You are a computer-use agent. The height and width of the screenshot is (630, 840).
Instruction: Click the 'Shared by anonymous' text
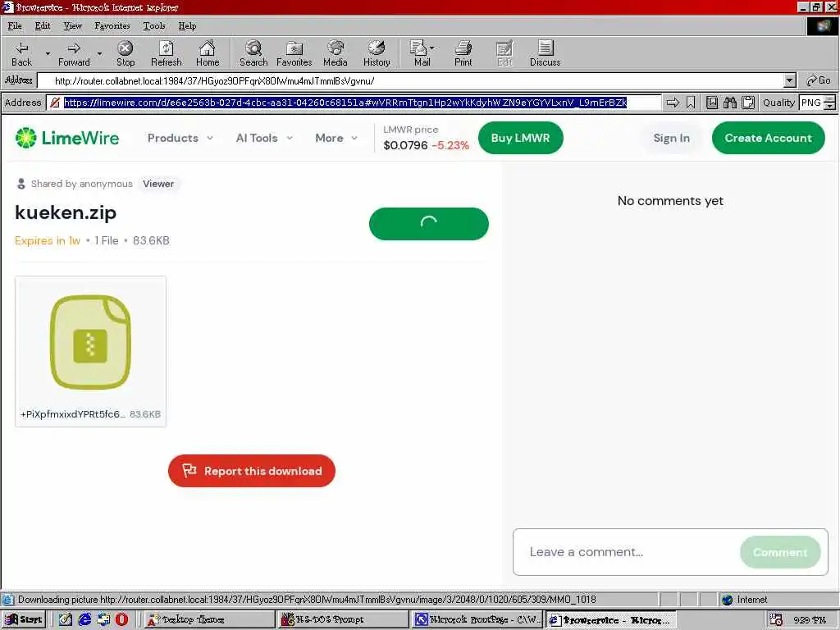[x=81, y=184]
